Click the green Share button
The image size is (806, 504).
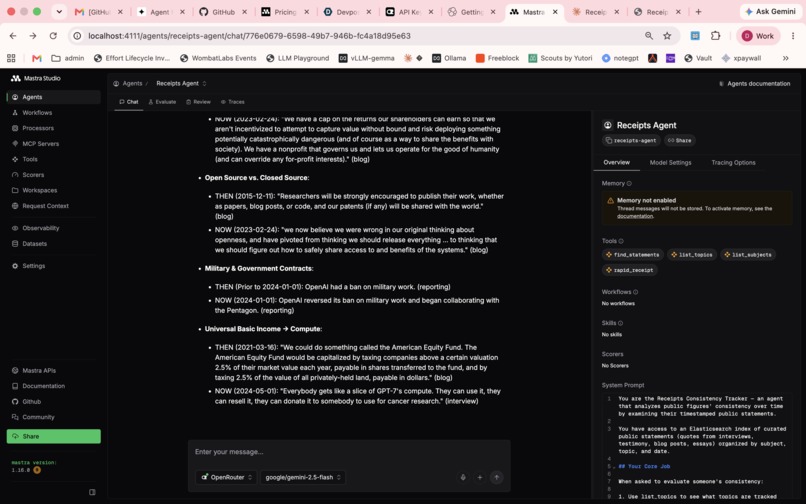(x=53, y=436)
